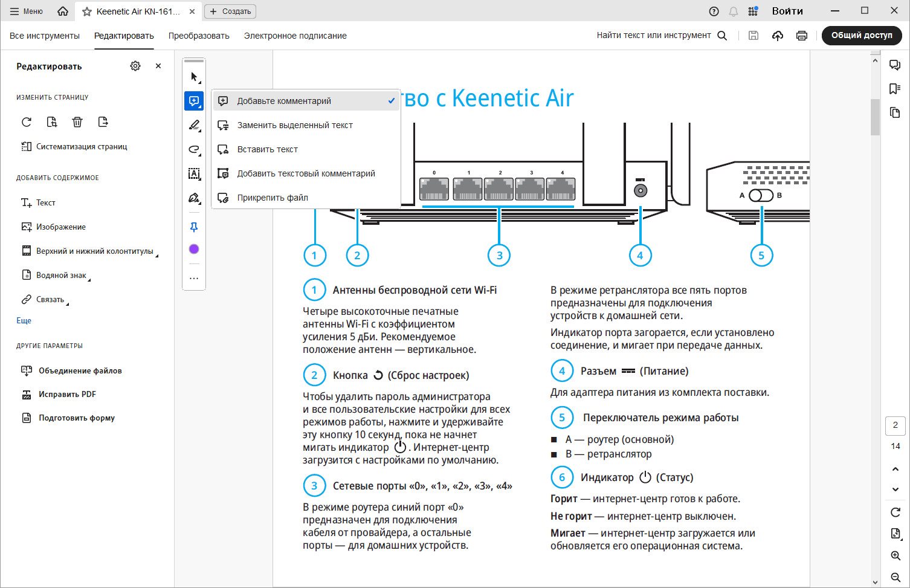Click the "Еще" link
The height and width of the screenshot is (588, 910).
pos(24,320)
